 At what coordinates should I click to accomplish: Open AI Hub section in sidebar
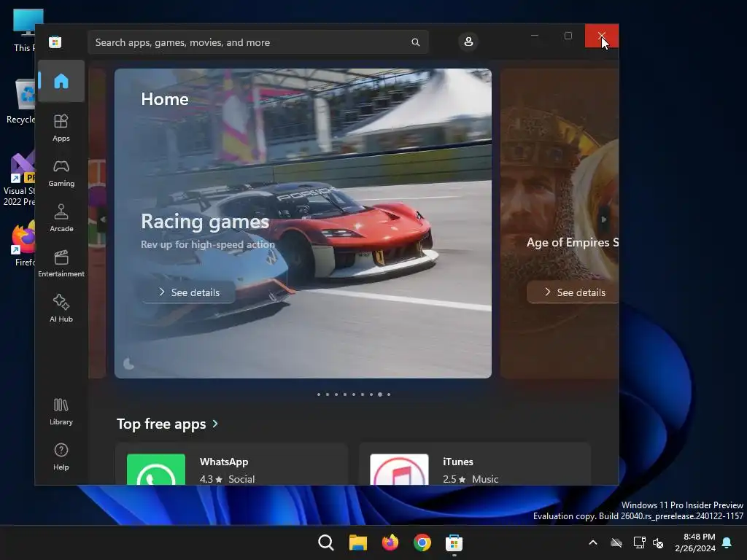pos(61,308)
